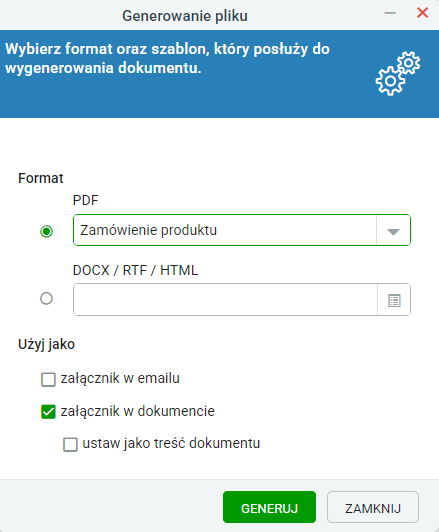Expand the PDF template dropdown arrow
The width and height of the screenshot is (439, 532).
(393, 231)
